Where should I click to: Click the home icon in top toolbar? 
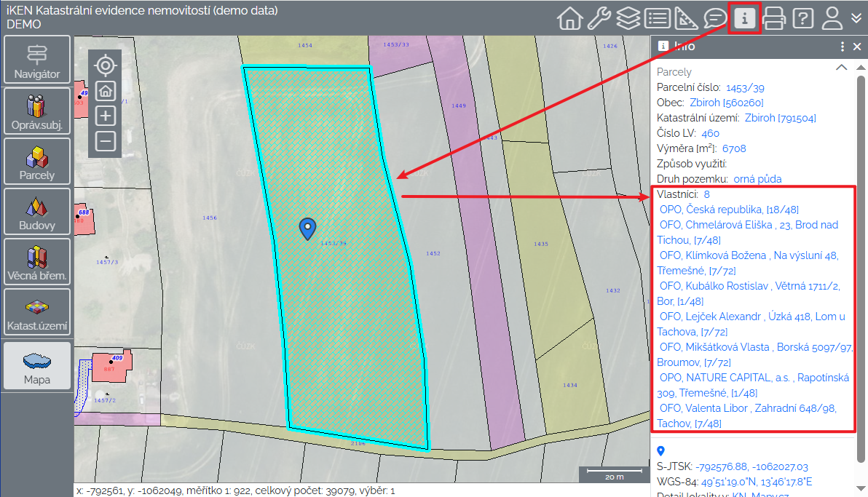[570, 18]
